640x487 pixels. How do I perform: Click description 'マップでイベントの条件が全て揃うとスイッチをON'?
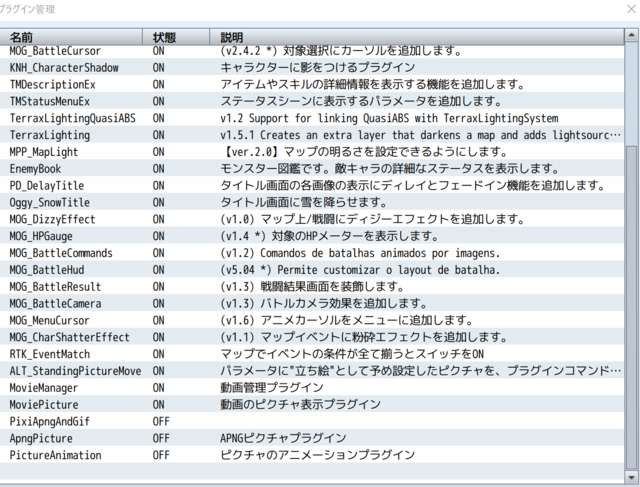(x=352, y=354)
